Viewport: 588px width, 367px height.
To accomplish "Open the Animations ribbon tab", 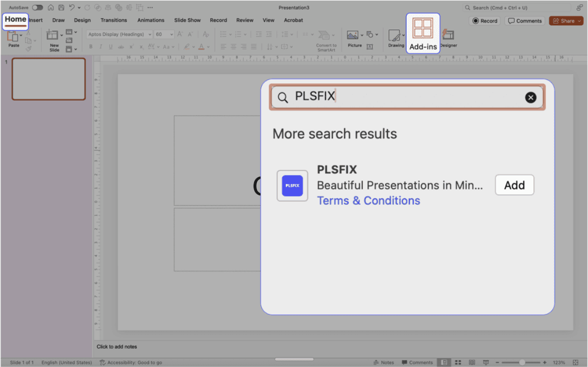I will point(151,20).
